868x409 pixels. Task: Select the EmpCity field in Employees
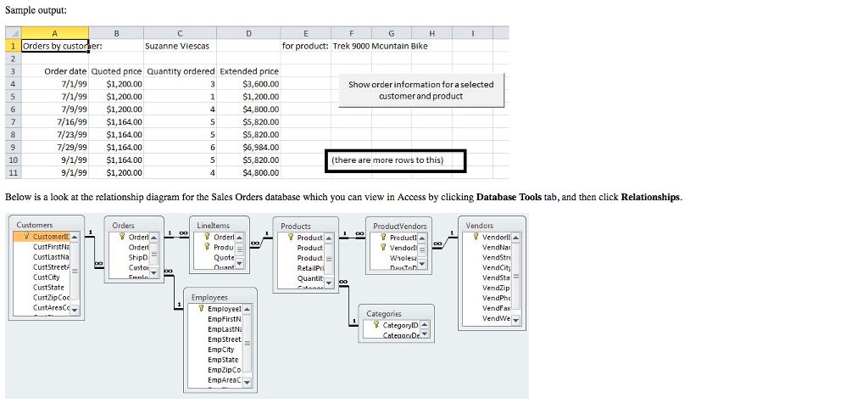tap(220, 350)
